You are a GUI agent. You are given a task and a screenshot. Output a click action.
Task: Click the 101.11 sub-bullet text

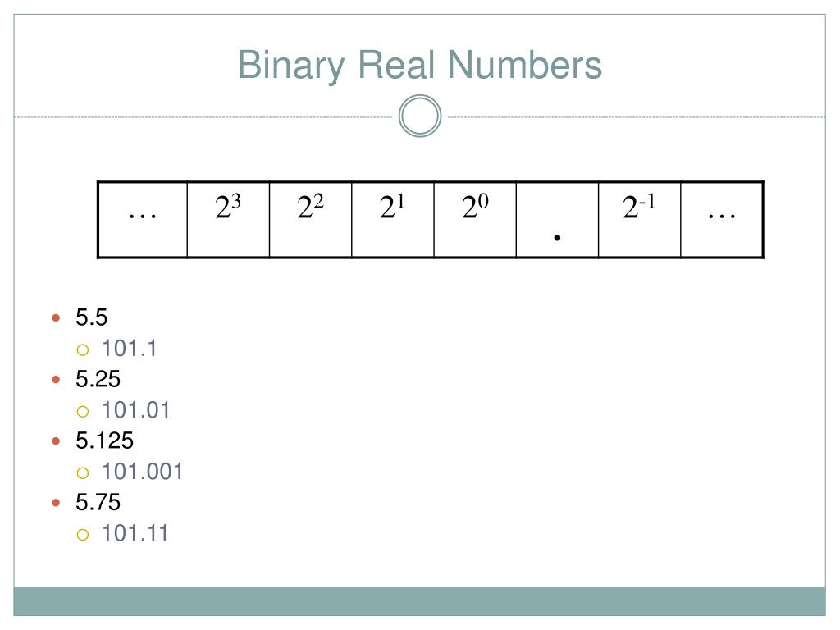[x=135, y=533]
